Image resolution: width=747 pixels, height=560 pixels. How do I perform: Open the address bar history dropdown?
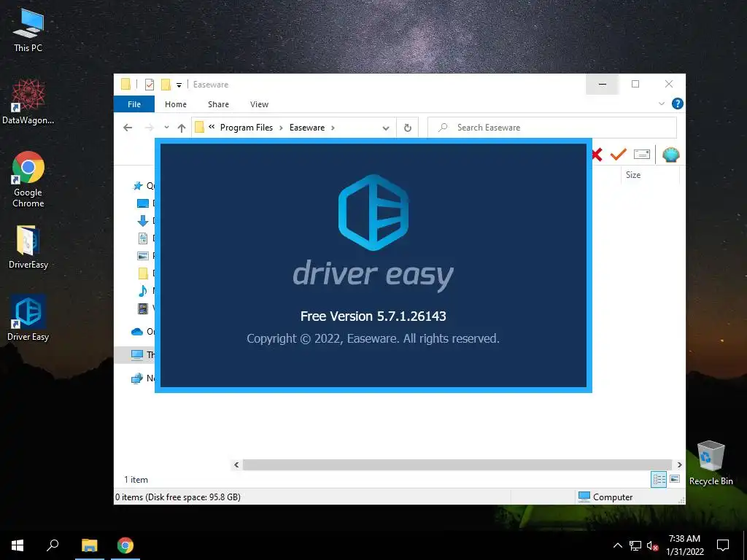tap(386, 128)
